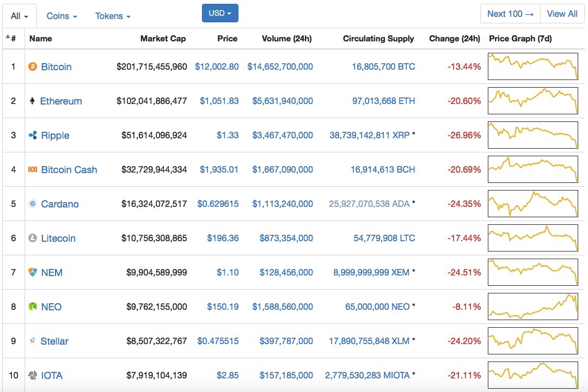Click Bitcoin price $12,002.80
The image size is (588, 392).
tap(217, 67)
